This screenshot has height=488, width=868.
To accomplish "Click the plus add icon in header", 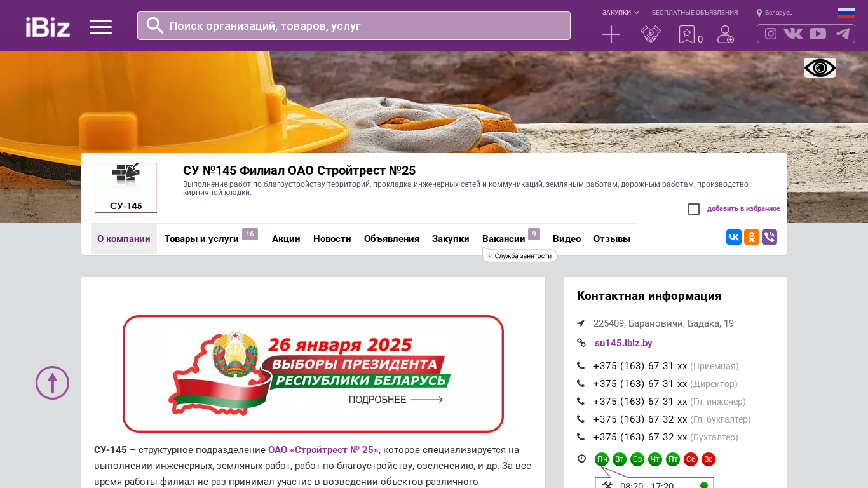I will (611, 34).
